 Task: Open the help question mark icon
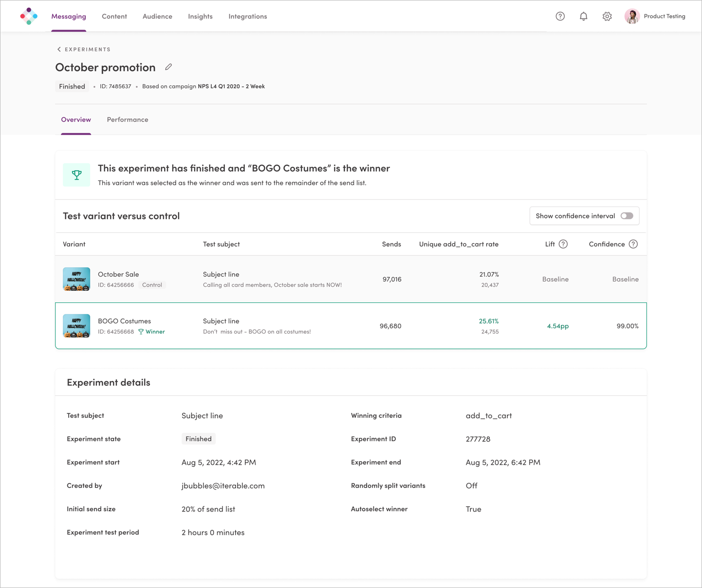tap(560, 16)
